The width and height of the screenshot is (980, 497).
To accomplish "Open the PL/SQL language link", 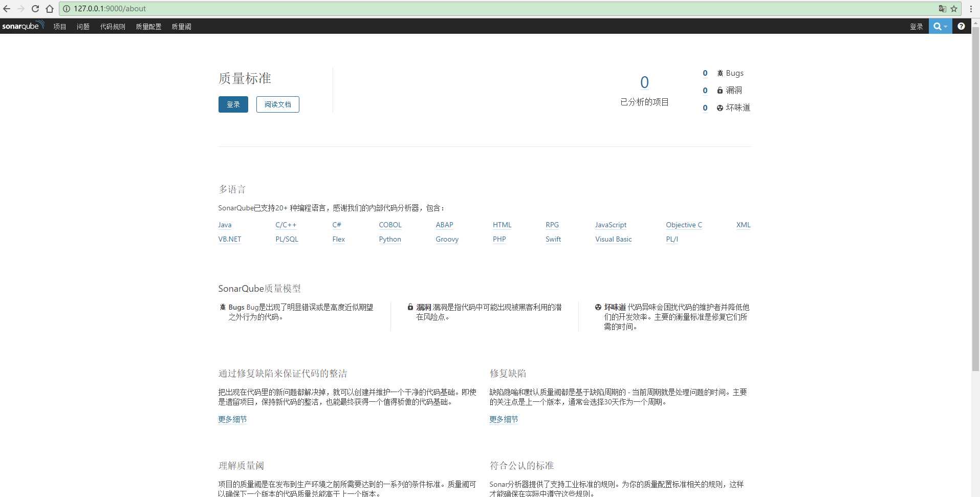I will point(287,239).
